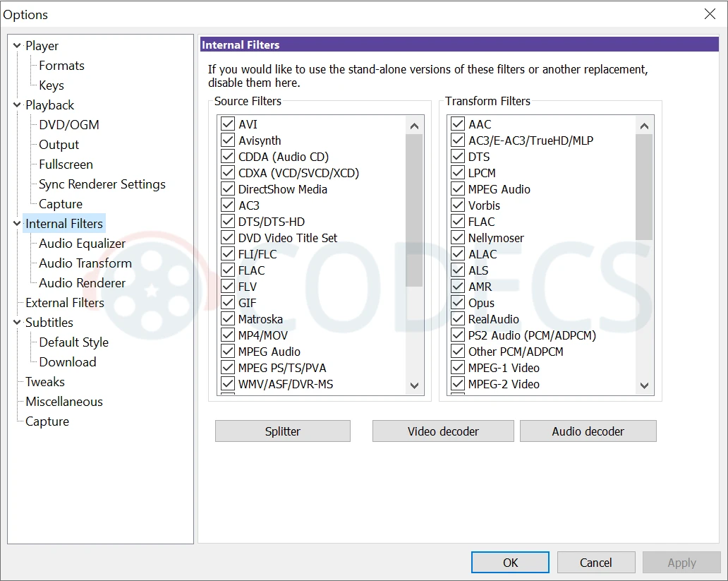This screenshot has width=728, height=581.
Task: Open Video decoder settings
Action: coord(443,431)
